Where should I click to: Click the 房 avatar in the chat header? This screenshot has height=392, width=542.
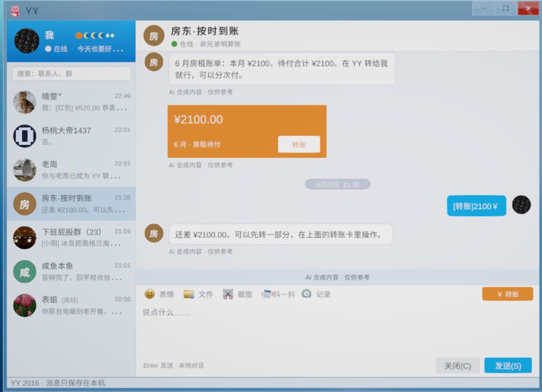point(154,36)
